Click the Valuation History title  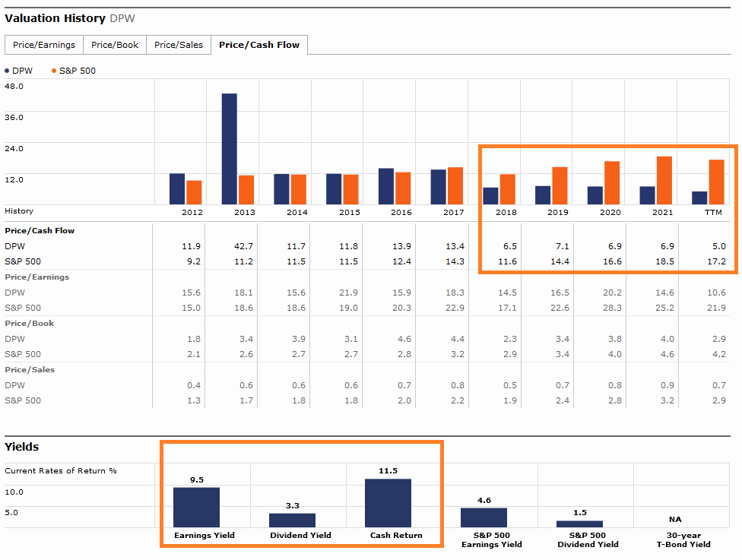tap(55, 18)
